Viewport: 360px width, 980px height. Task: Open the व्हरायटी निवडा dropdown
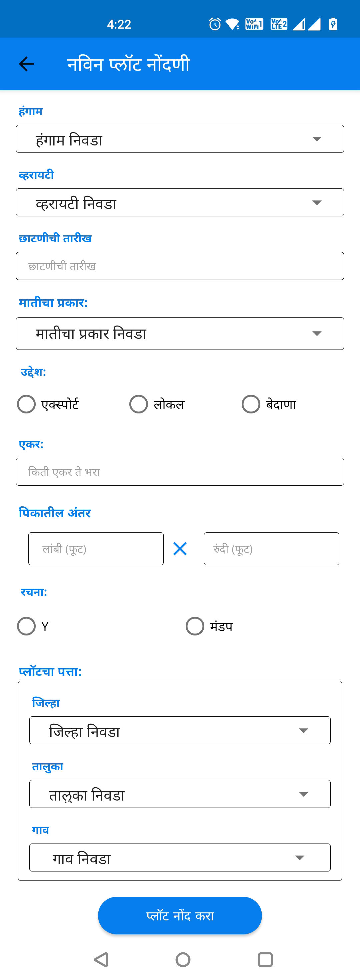pos(180,202)
